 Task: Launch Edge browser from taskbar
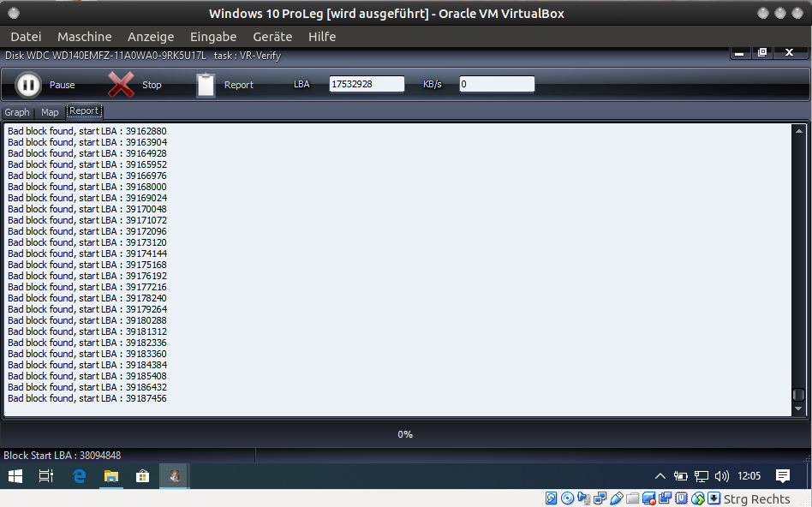(80, 476)
